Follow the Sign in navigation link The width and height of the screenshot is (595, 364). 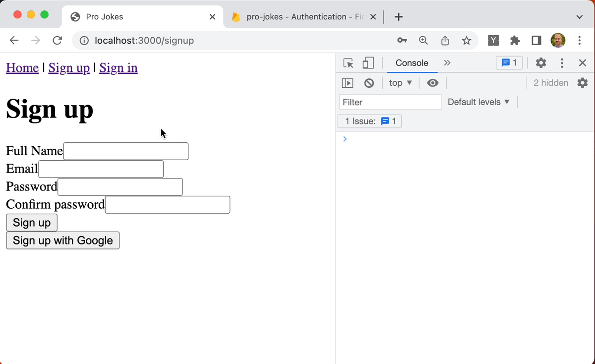point(118,68)
